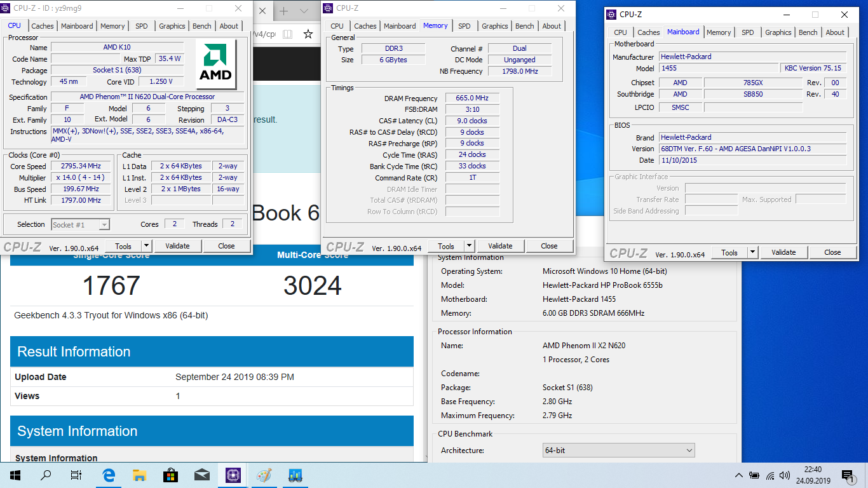
Task: Click the BIOS Date value 11/10/2015
Action: click(752, 160)
